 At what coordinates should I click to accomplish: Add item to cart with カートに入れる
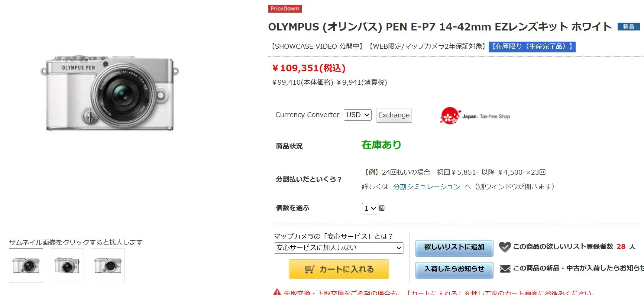(x=339, y=269)
